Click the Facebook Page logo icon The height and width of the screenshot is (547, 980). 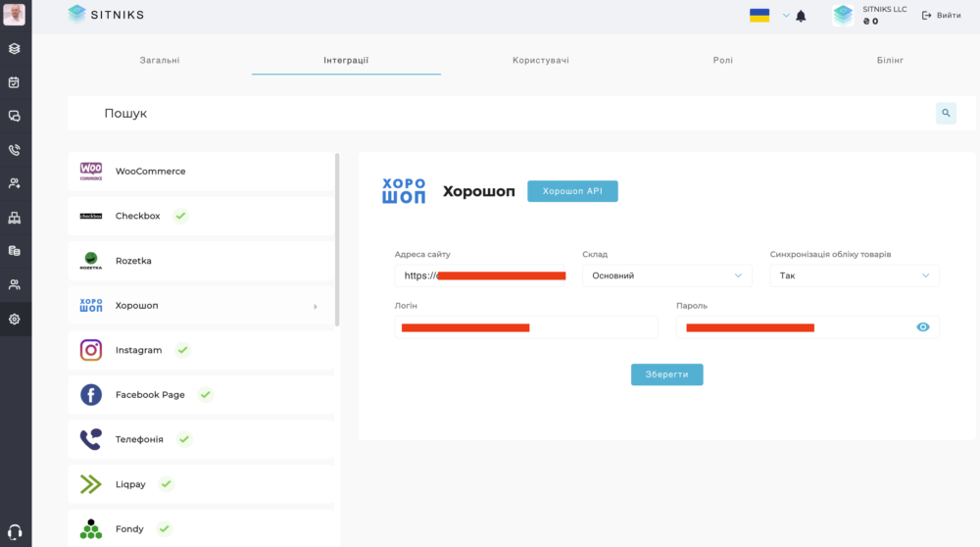[x=91, y=394]
